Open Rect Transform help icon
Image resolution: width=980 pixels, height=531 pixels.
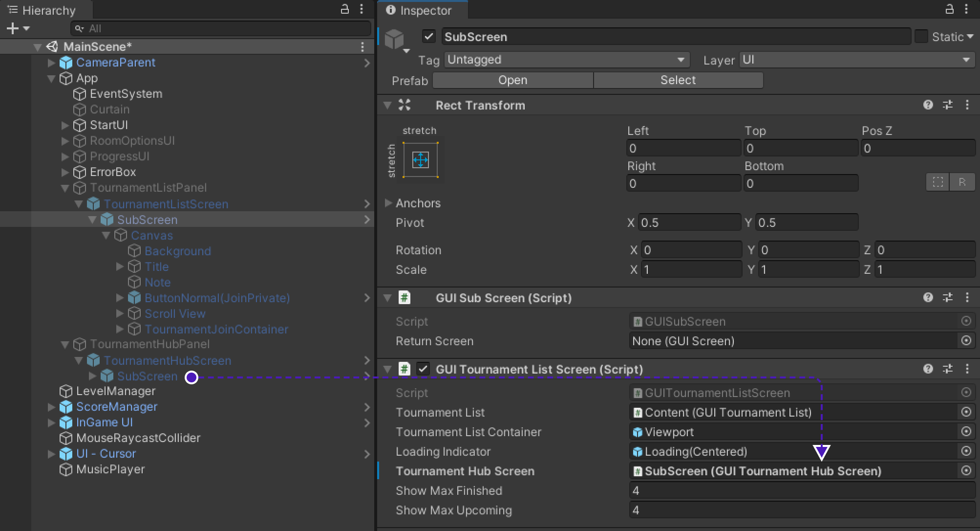(x=928, y=105)
